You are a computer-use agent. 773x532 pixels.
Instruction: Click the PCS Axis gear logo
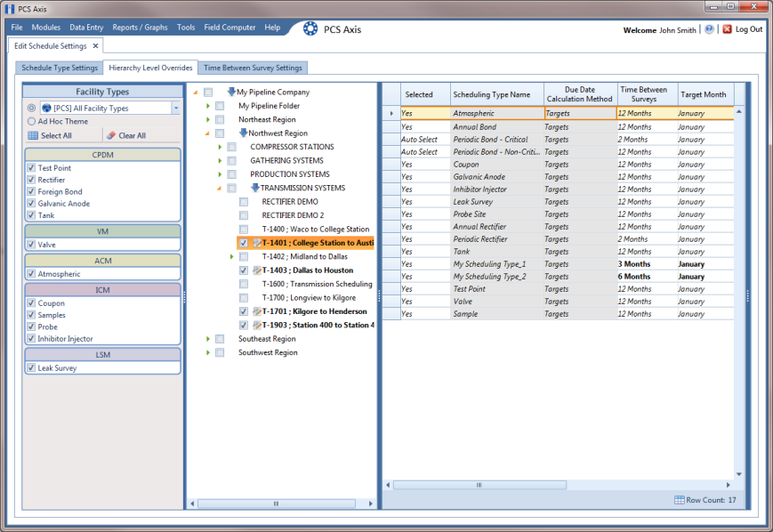point(310,28)
